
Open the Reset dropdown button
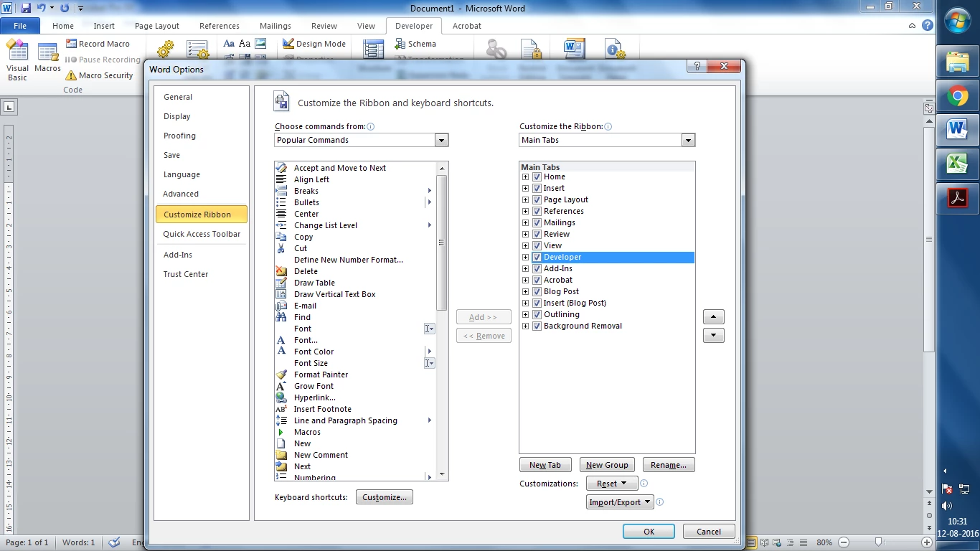pos(612,484)
